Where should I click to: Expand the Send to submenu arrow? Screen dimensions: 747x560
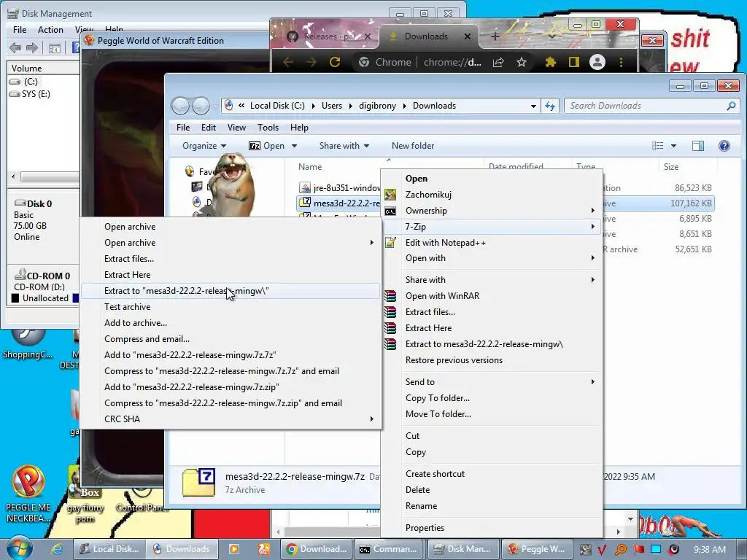coord(592,381)
